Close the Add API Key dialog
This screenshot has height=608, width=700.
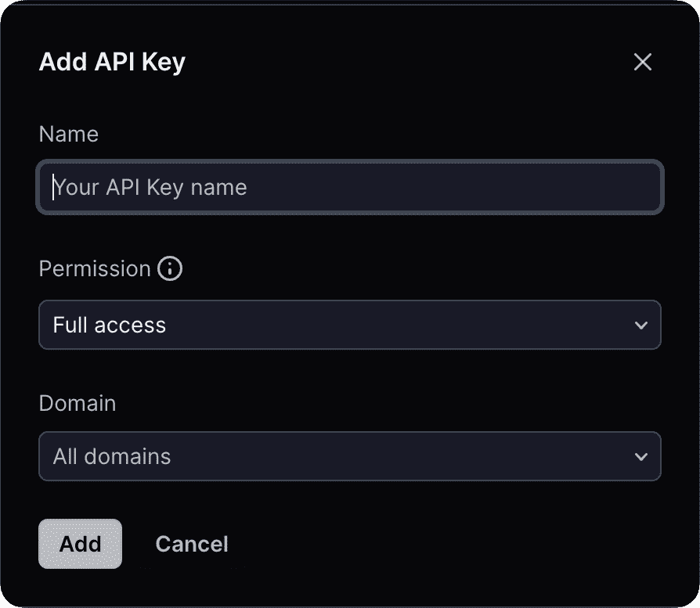coord(642,62)
